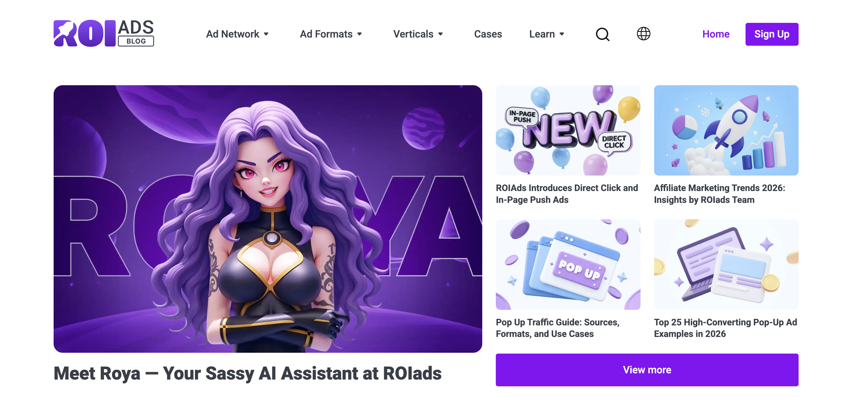Open the search magnifier icon
This screenshot has height=412, width=868.
pos(602,34)
